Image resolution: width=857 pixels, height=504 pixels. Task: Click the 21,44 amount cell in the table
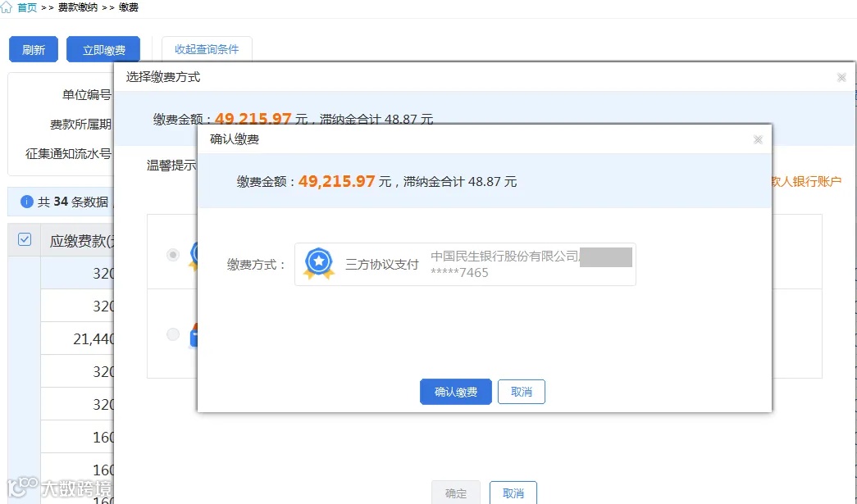coord(77,338)
